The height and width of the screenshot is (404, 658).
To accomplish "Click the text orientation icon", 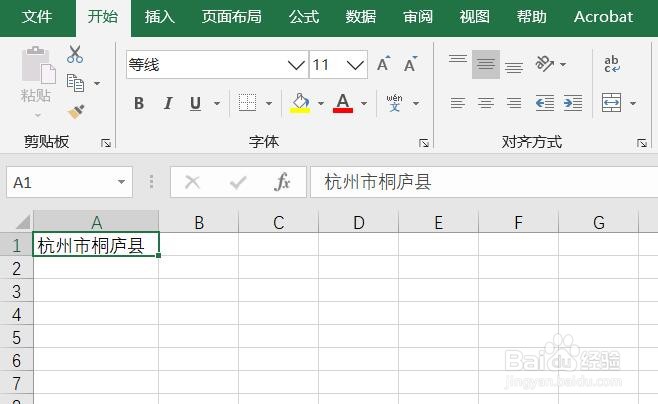I will (x=545, y=64).
